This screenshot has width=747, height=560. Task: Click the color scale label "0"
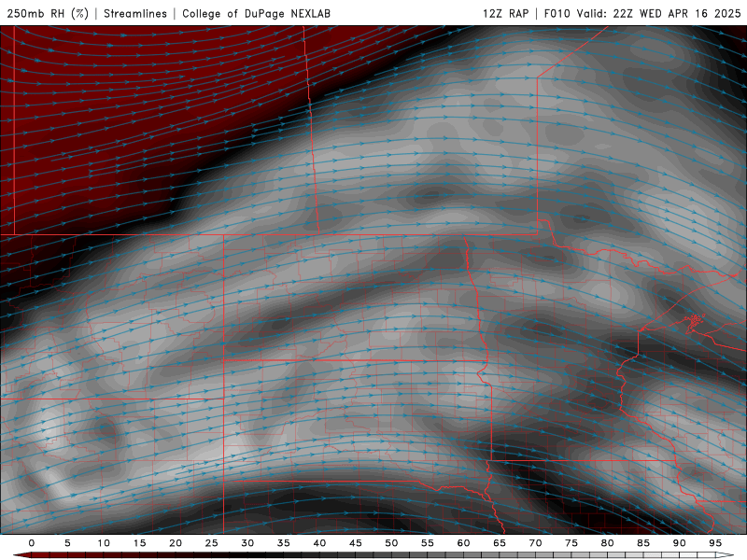point(32,543)
